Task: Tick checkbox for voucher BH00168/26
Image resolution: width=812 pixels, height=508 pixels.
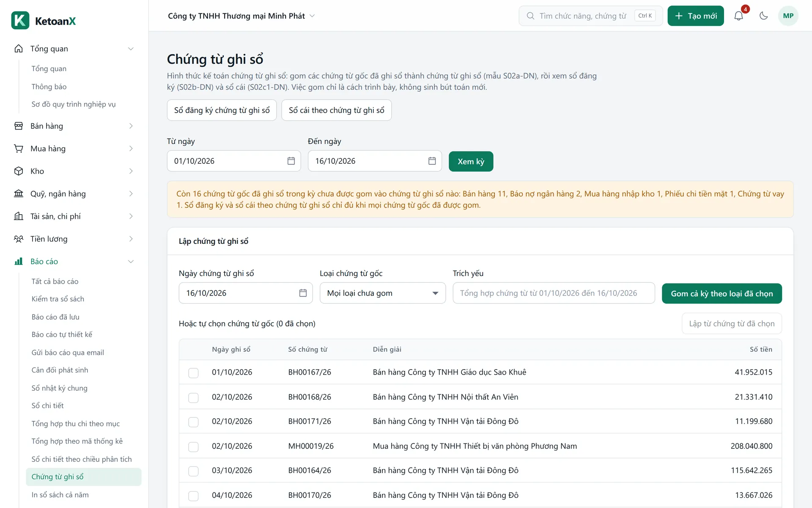Action: click(193, 398)
